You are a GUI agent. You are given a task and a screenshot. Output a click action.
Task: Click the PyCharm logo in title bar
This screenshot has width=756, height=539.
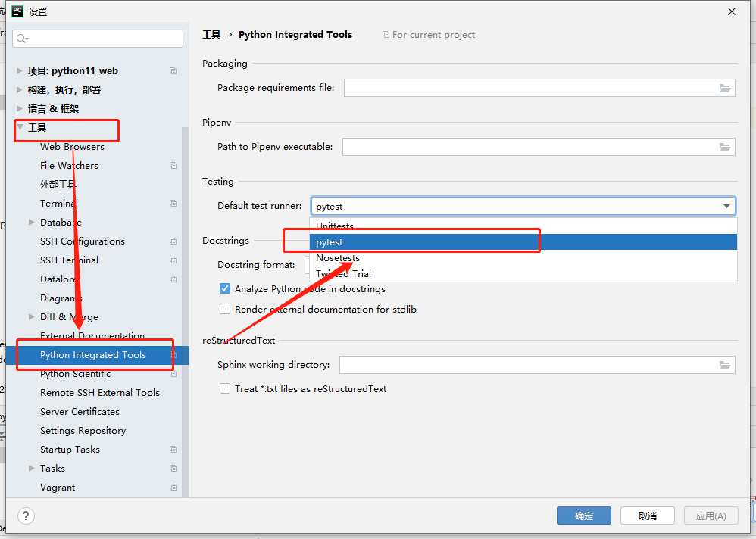coord(17,11)
